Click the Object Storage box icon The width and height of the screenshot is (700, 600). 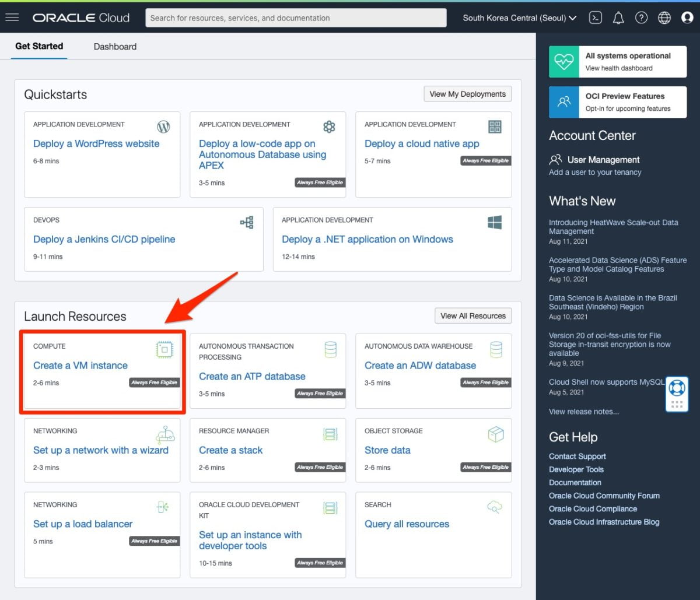pyautogui.click(x=496, y=434)
